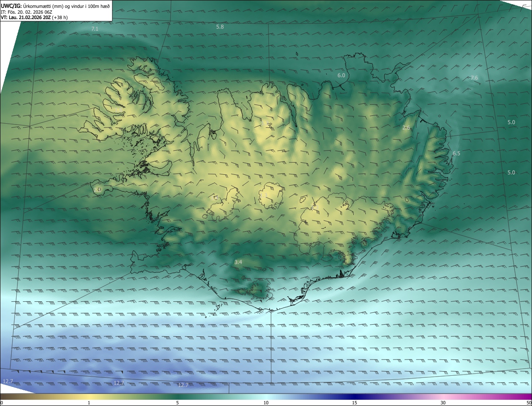Select the 5.8 precipitable water label
532x406 pixels.
click(x=220, y=27)
